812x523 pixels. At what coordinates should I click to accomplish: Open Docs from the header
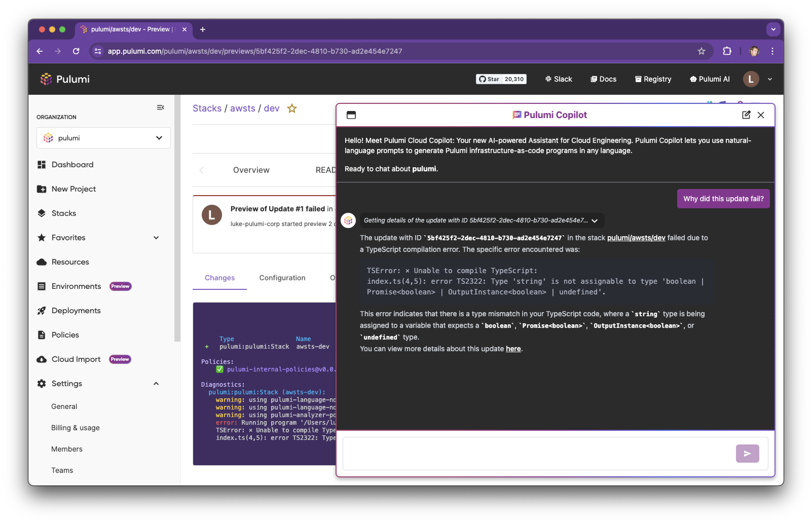click(x=603, y=79)
